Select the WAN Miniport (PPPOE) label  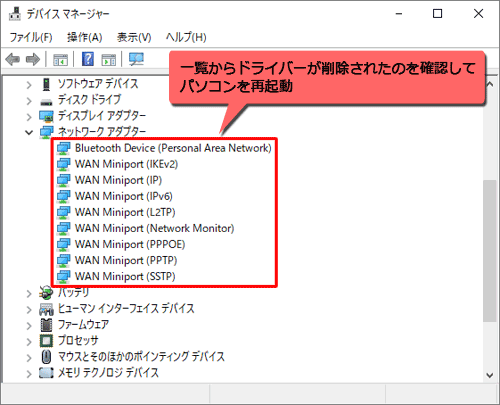(130, 244)
